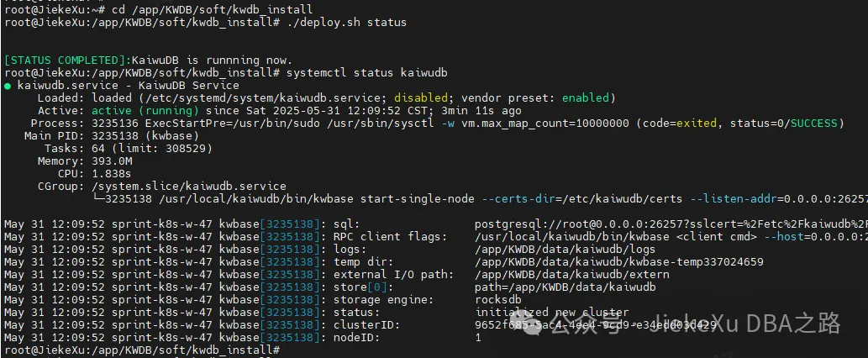Viewport: 868px width, 358px height.
Task: Click the 'sql:' log label
Action: pos(347,224)
